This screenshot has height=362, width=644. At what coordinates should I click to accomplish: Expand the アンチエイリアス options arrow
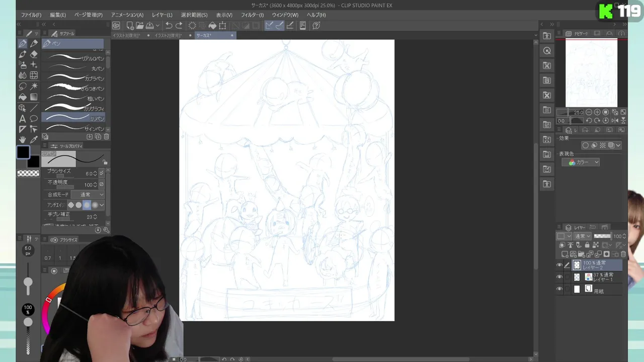coord(102,205)
